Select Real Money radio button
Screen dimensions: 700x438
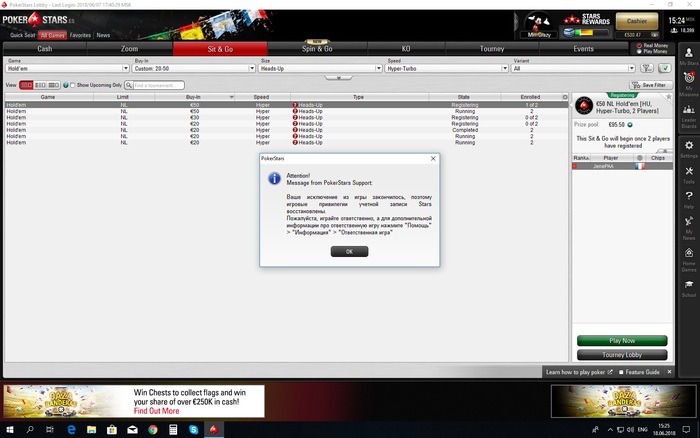point(639,46)
